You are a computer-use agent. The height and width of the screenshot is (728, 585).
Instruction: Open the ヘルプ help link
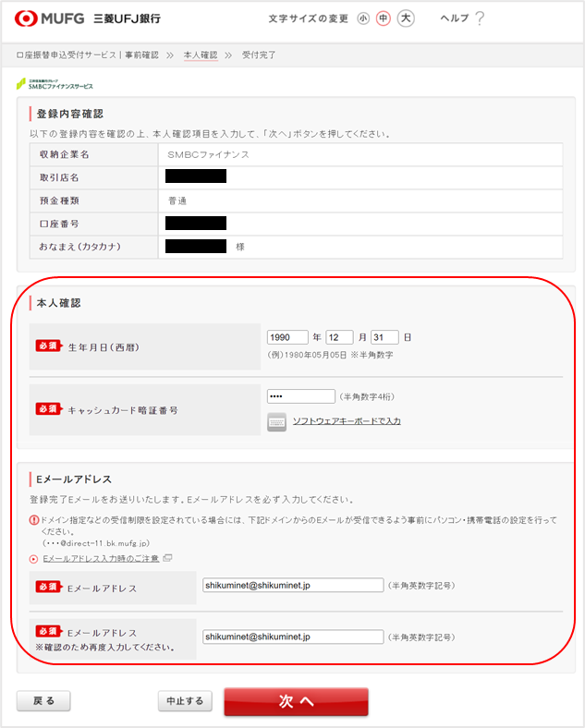(x=453, y=18)
